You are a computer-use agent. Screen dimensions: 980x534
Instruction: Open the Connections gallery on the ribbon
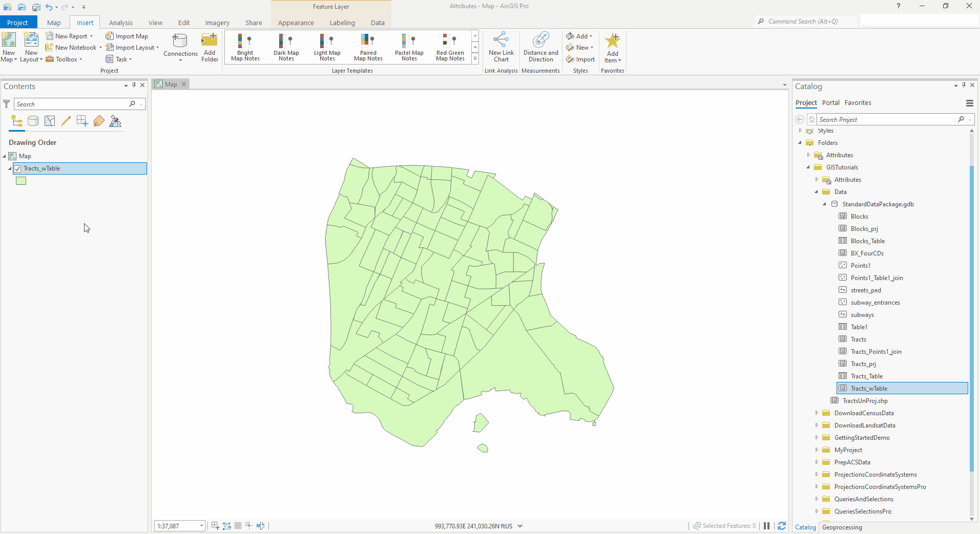180,47
